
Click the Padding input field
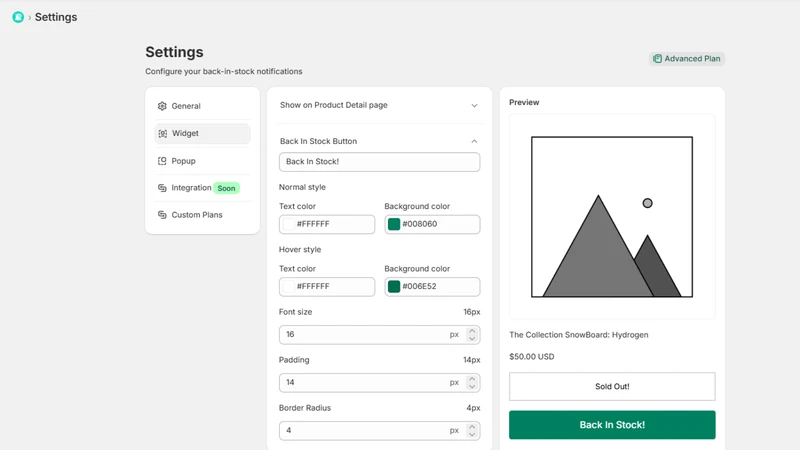pyautogui.click(x=379, y=383)
